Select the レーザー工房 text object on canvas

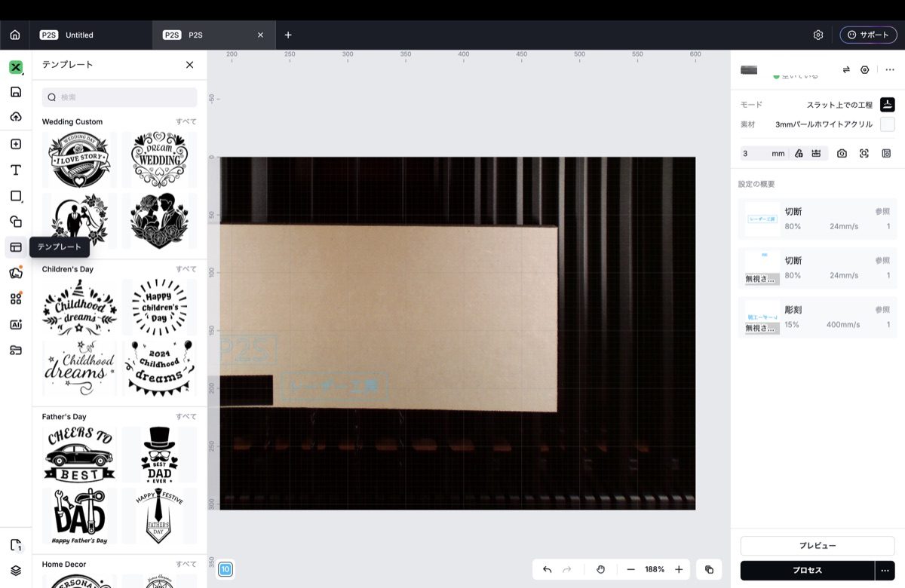tap(335, 387)
